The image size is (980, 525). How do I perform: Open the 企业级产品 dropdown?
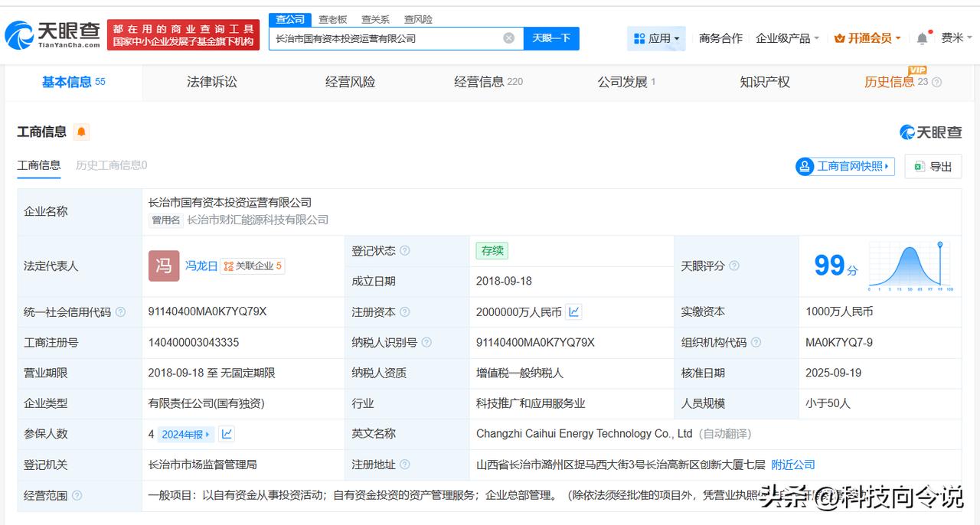[x=787, y=38]
